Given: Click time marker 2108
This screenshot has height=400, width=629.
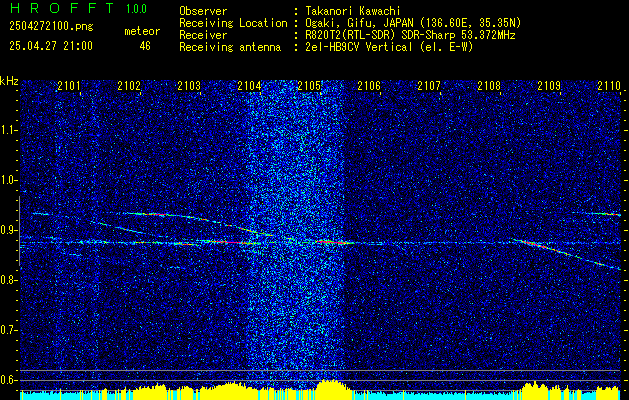Looking at the screenshot, I should coord(489,85).
